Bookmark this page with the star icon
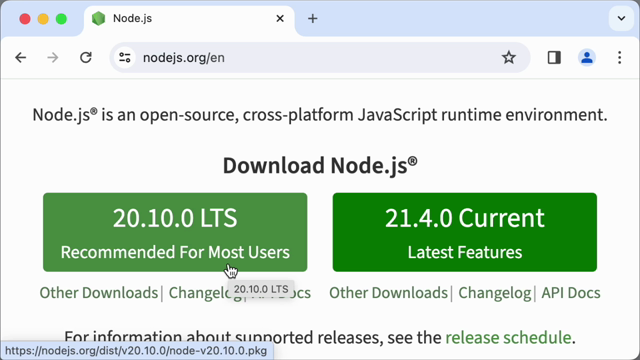 pyautogui.click(x=509, y=58)
